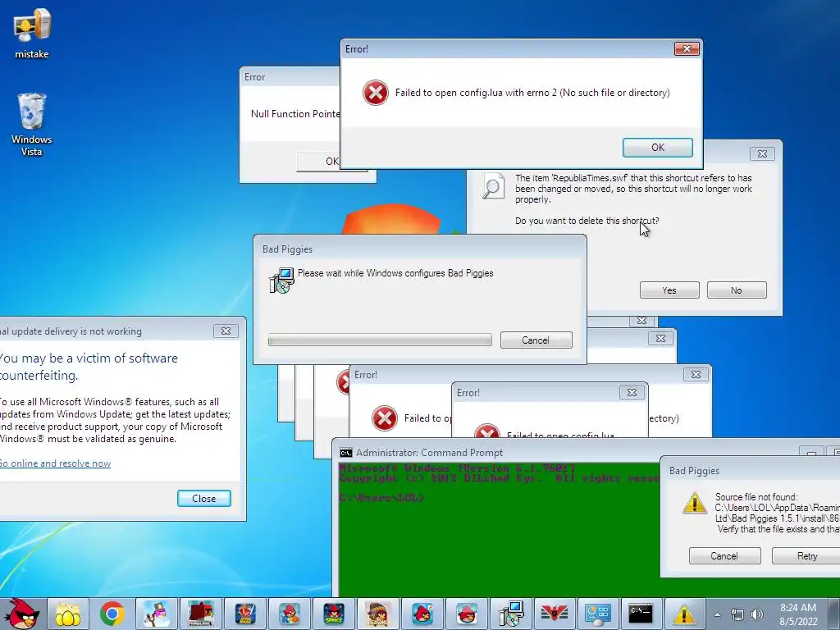Image resolution: width=840 pixels, height=630 pixels.
Task: Click the clock showing 8:24 AM
Action: (797, 608)
